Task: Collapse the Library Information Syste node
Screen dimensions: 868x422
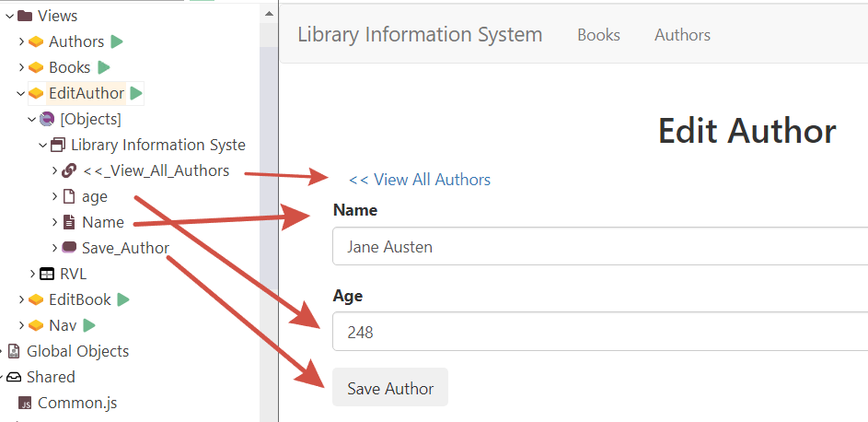Action: click(x=42, y=145)
